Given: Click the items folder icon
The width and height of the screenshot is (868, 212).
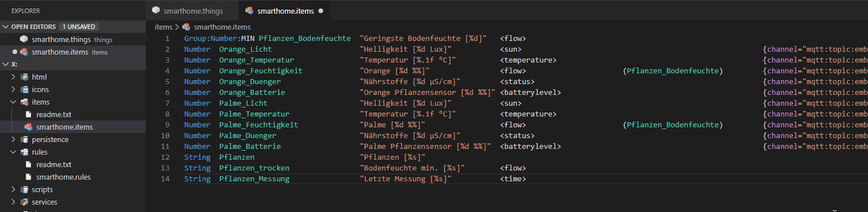Looking at the screenshot, I should 24,102.
